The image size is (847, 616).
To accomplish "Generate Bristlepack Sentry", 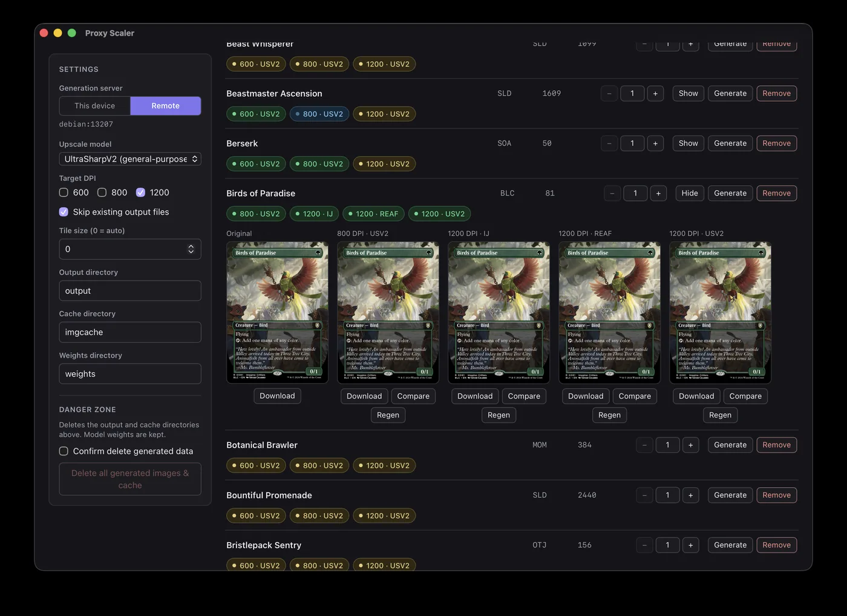I will (730, 545).
